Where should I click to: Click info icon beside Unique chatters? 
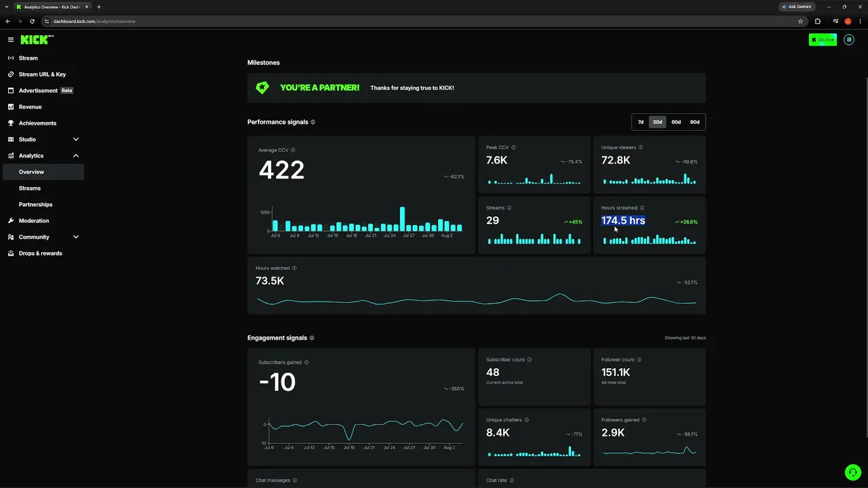click(527, 420)
